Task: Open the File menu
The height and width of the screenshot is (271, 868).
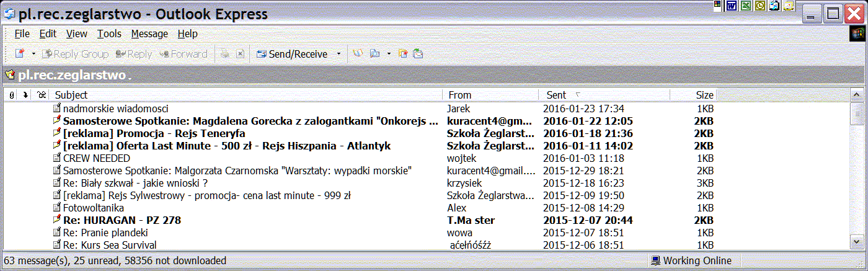Action: (x=22, y=33)
